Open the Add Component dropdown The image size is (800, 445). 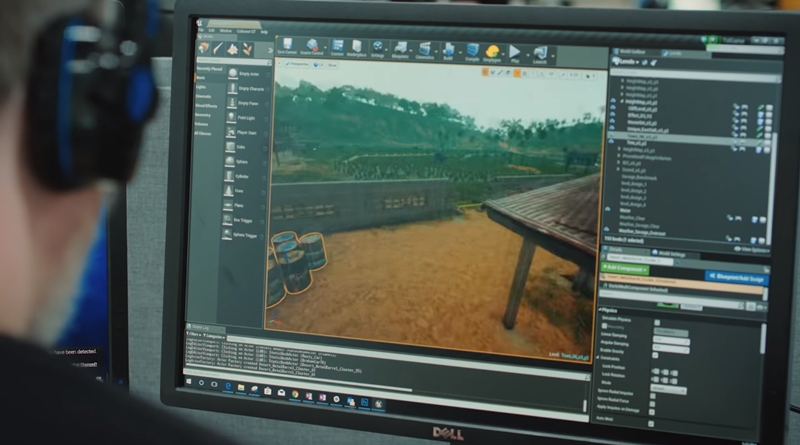point(624,268)
